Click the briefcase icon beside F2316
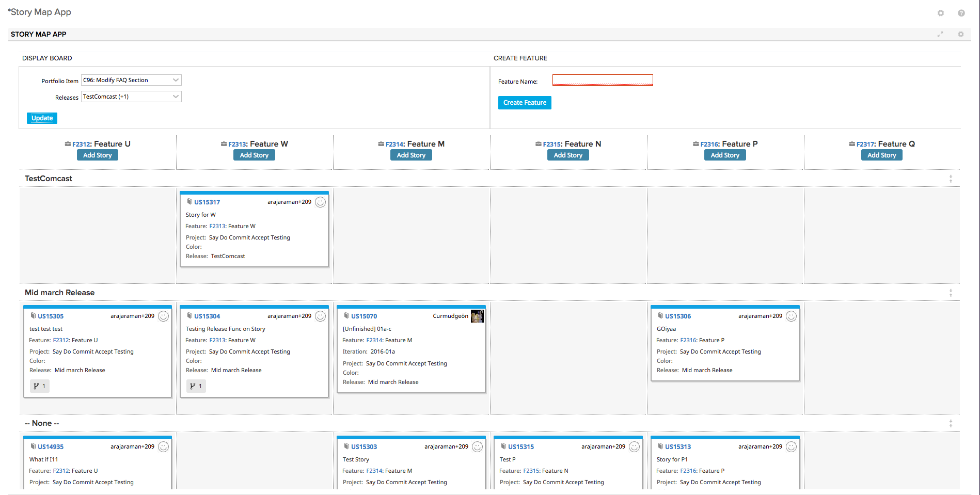The width and height of the screenshot is (980, 495). [696, 144]
